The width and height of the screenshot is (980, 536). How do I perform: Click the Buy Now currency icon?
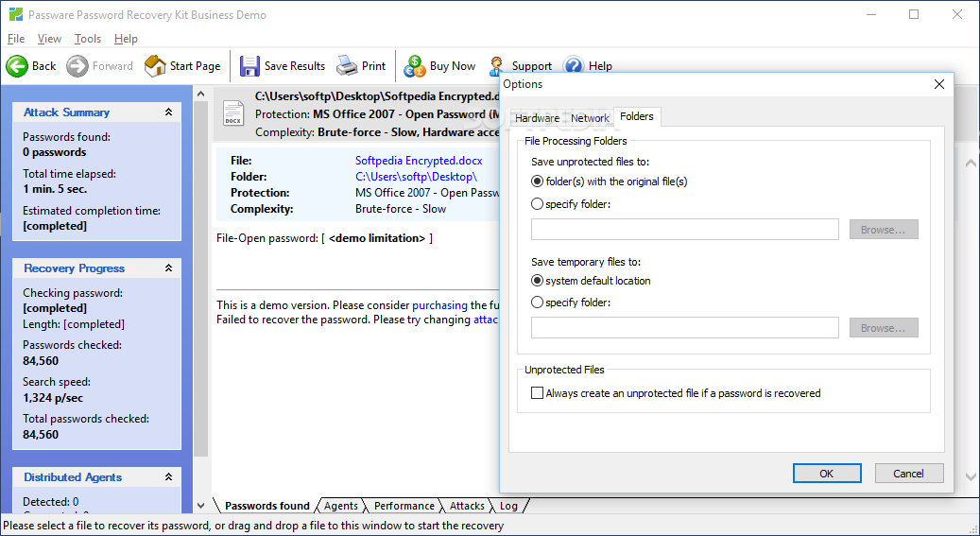(414, 65)
